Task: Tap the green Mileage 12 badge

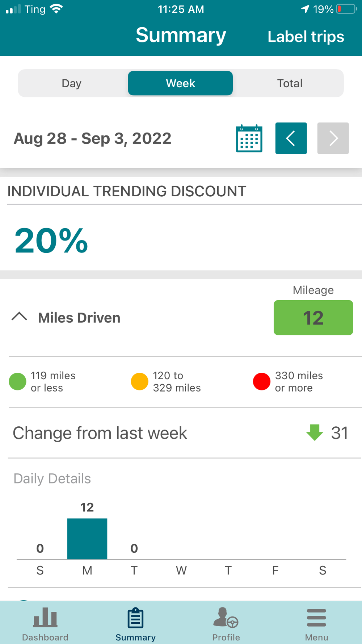Action: tap(313, 318)
